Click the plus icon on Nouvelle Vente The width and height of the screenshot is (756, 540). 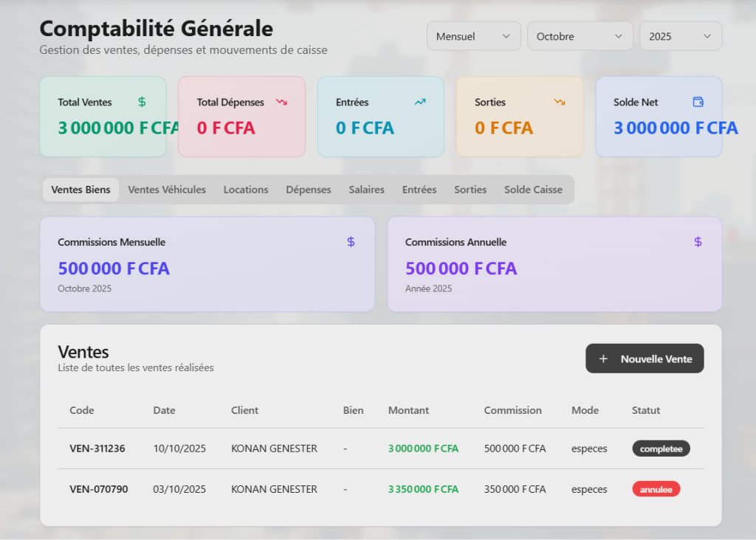tap(603, 359)
